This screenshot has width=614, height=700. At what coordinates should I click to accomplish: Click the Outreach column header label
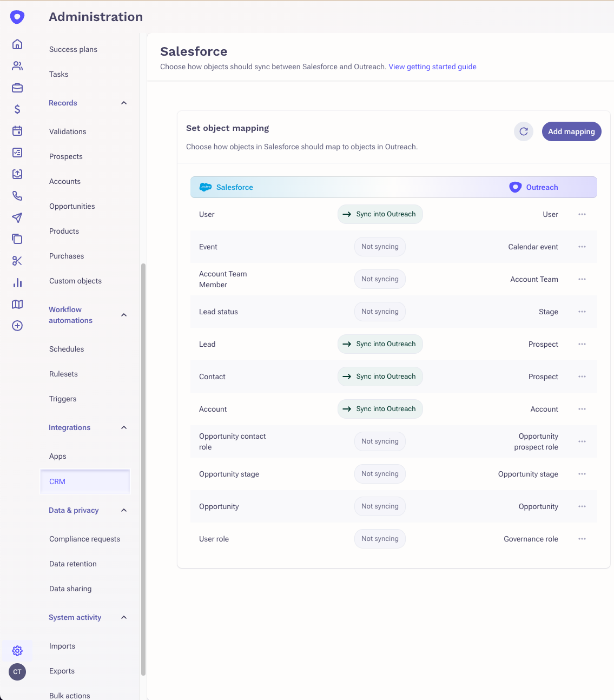[542, 187]
